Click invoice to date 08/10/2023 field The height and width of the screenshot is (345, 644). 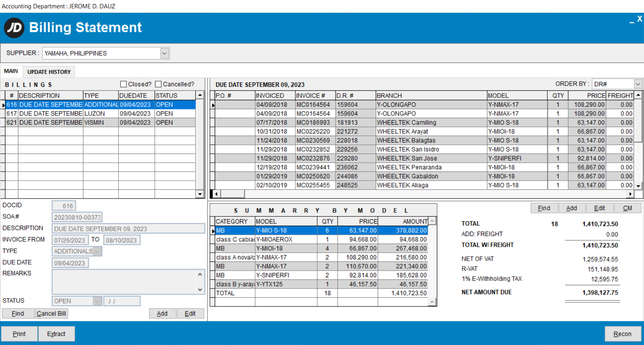pyautogui.click(x=122, y=240)
